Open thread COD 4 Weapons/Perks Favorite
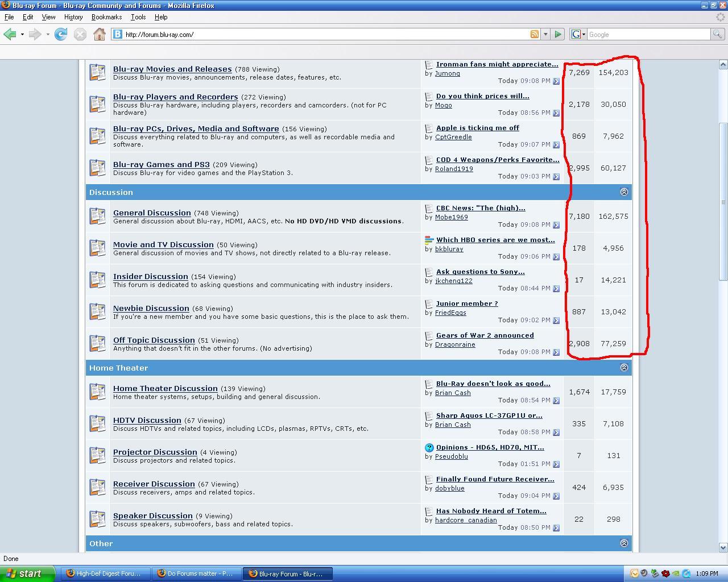The height and width of the screenshot is (582, 728). coord(498,160)
